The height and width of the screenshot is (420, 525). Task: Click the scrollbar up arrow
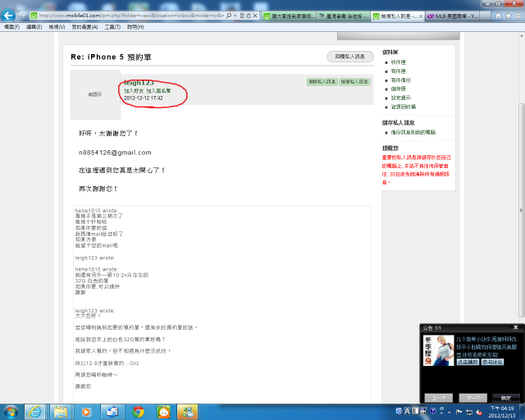[522, 35]
